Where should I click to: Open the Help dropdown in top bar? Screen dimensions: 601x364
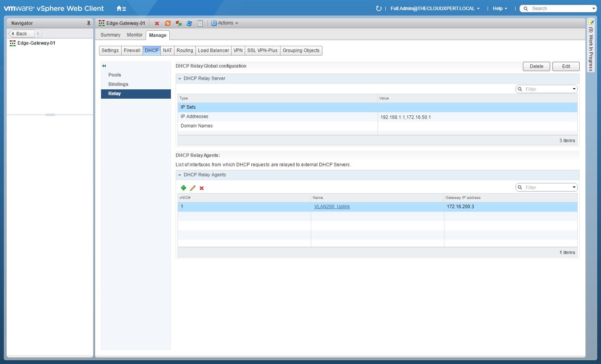(x=500, y=9)
